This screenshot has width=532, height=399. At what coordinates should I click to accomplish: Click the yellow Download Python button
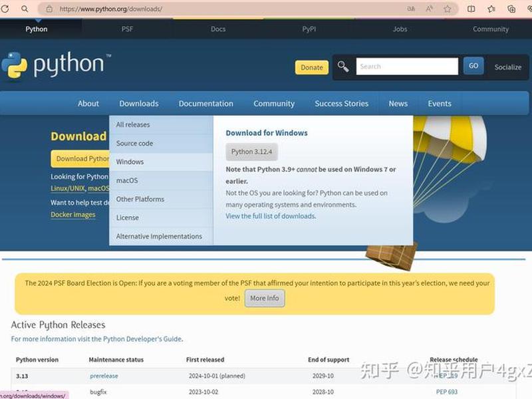pyautogui.click(x=80, y=159)
